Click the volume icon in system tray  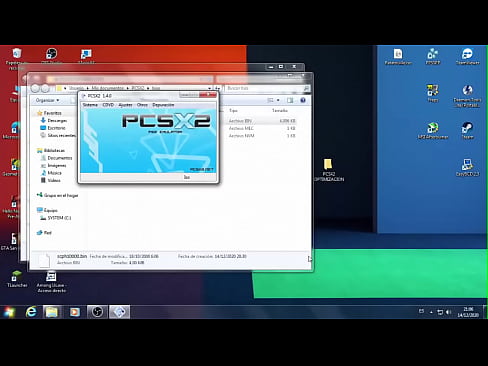point(449,312)
